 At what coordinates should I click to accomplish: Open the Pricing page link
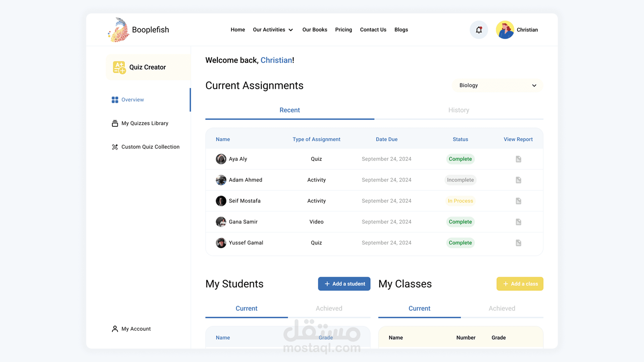click(343, 30)
